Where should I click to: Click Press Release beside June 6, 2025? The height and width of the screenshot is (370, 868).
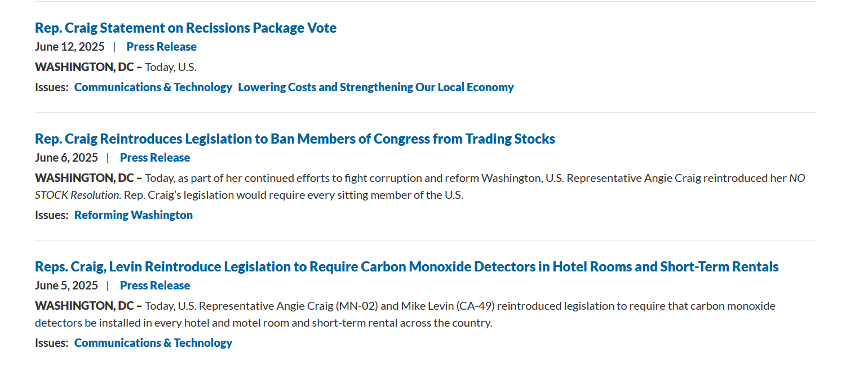(x=155, y=158)
